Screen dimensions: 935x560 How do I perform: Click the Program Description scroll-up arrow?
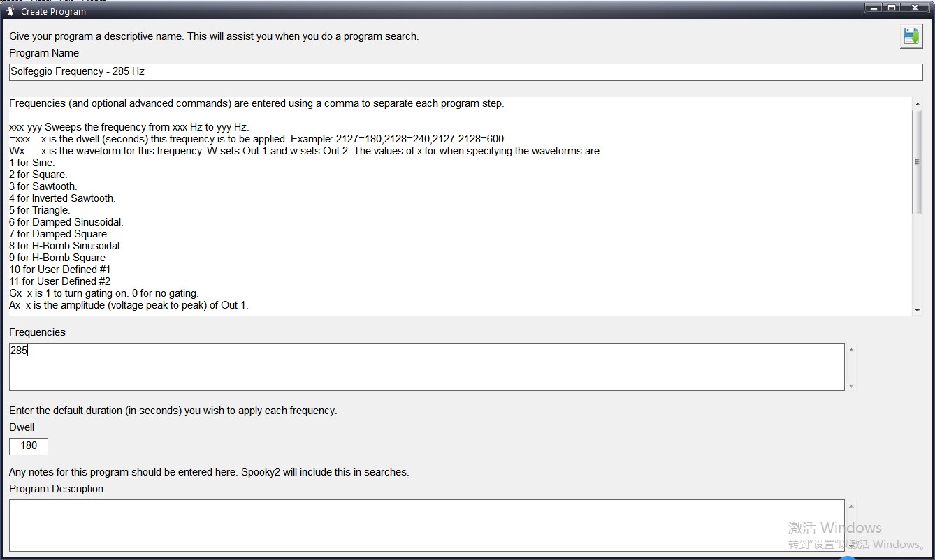tap(850, 506)
